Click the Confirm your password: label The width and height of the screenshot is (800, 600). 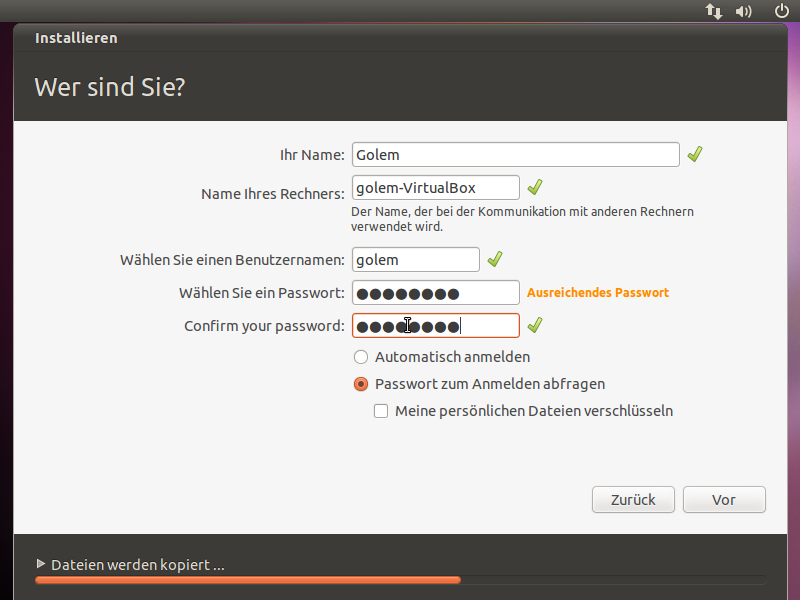click(x=264, y=326)
